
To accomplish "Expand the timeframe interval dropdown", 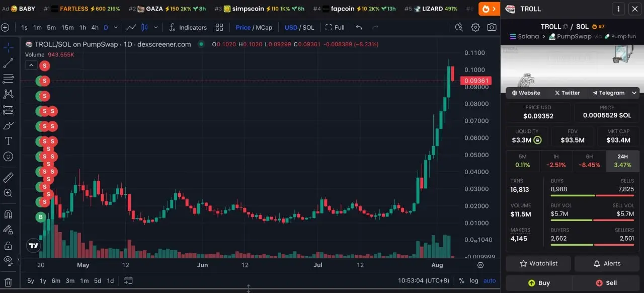I will pos(116,27).
